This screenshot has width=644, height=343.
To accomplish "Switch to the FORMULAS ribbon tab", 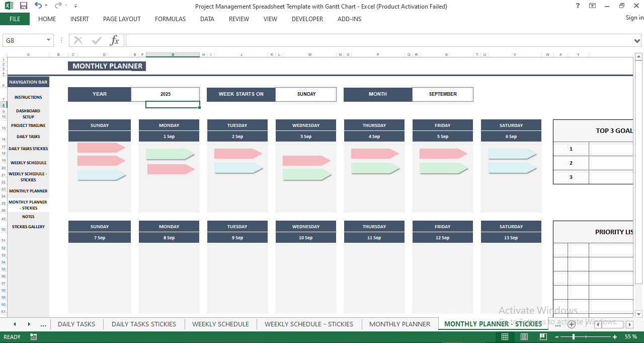I will coord(170,19).
